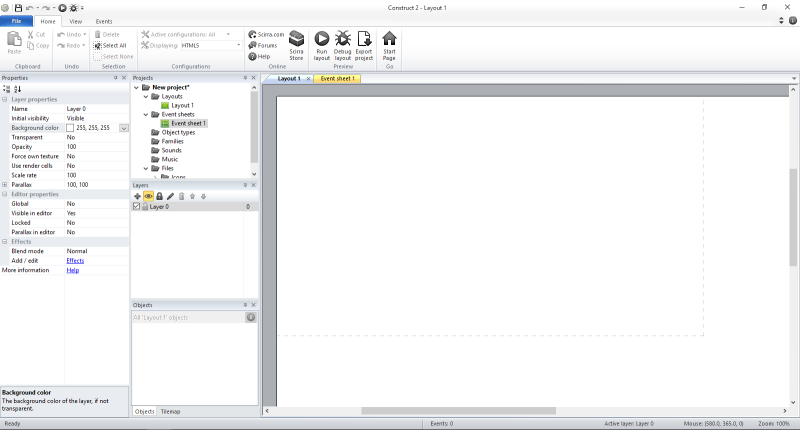Click the lock layer icon in Layers toolbar
The image size is (800, 430).
click(x=159, y=196)
